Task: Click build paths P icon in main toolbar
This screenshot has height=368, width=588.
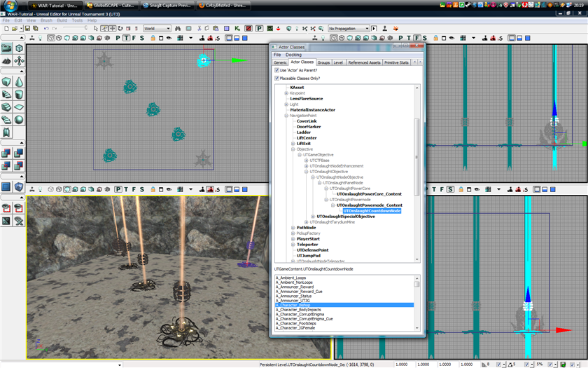Action: (x=259, y=29)
